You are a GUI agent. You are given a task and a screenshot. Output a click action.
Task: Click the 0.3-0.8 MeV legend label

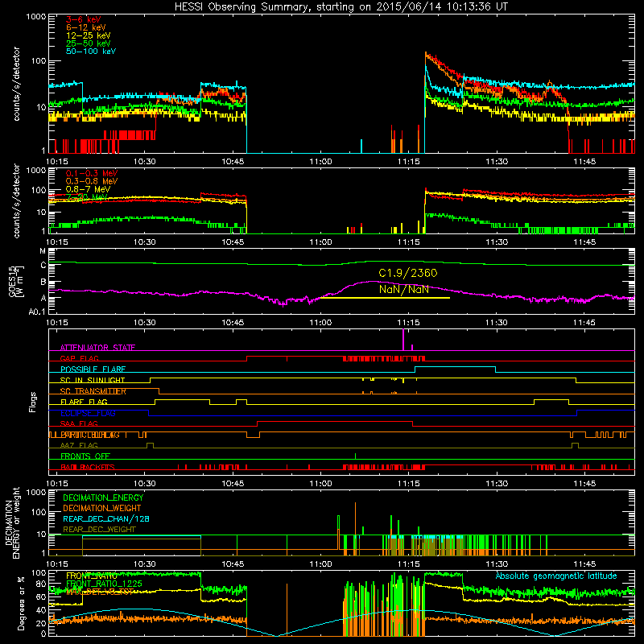tap(92, 181)
